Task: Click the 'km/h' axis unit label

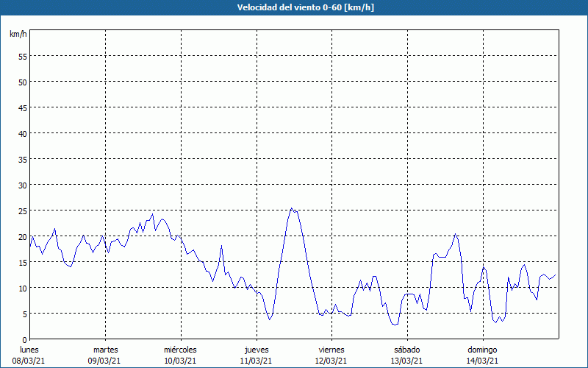Action: pos(18,34)
